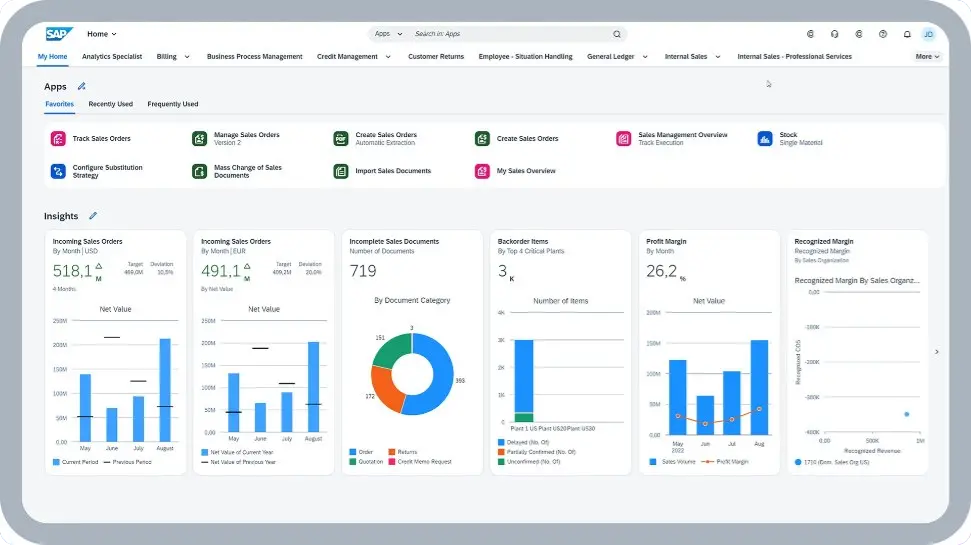Edit the Apps section with pencil icon
This screenshot has width=971, height=545.
tap(81, 86)
